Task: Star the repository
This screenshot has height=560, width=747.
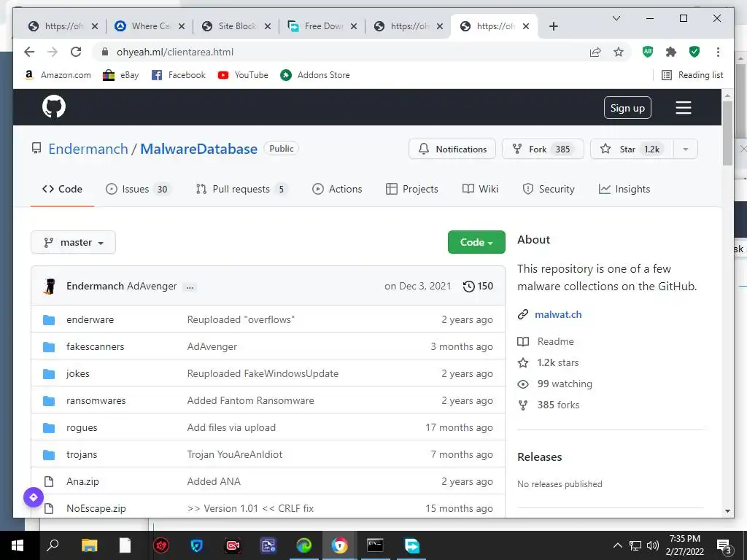Action: [x=632, y=149]
